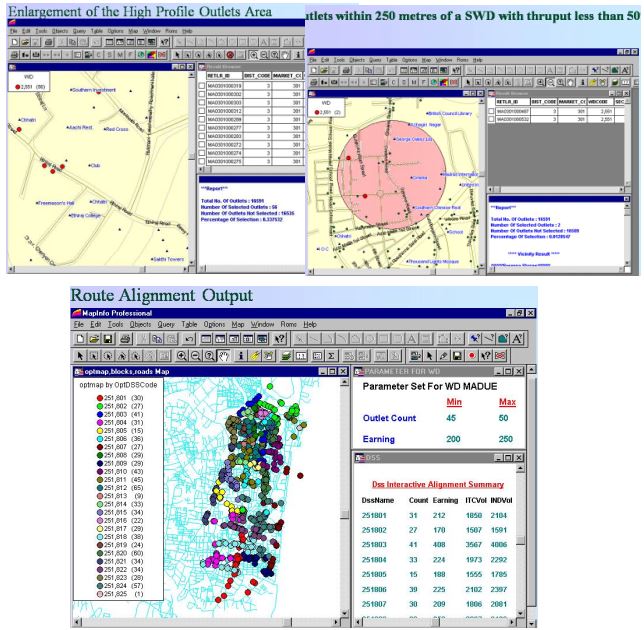This screenshot has width=644, height=630.
Task: Select row 251806 in DSS summary
Action: click(x=434, y=589)
